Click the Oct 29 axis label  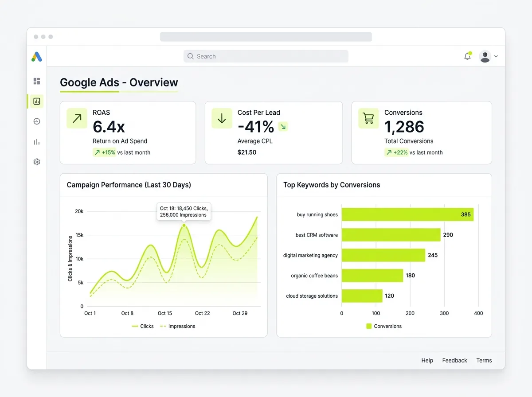[240, 313]
